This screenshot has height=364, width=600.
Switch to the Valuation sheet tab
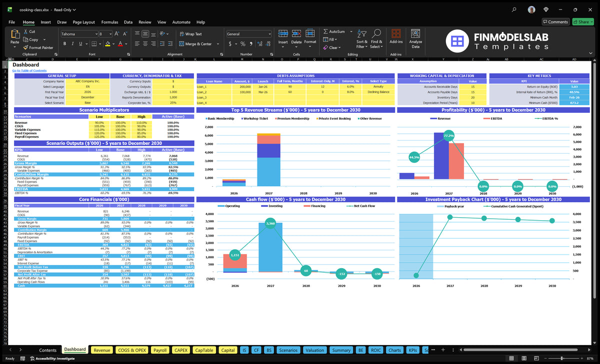tap(314, 350)
